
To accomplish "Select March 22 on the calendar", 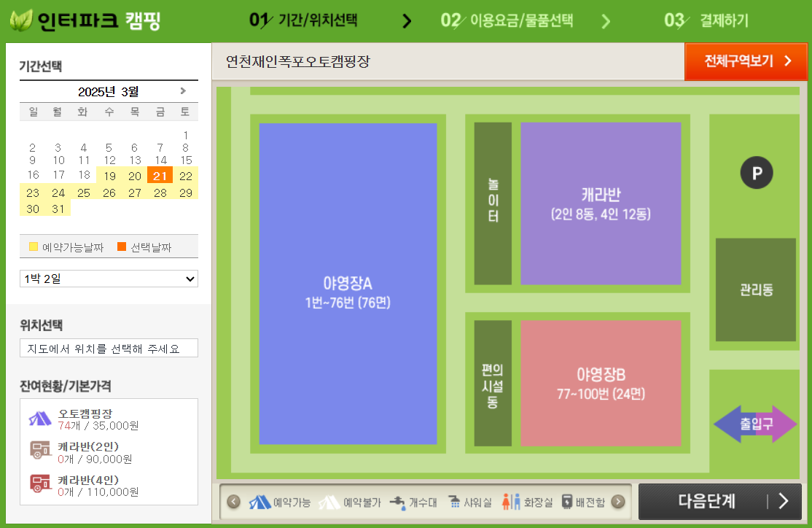I will tap(185, 176).
